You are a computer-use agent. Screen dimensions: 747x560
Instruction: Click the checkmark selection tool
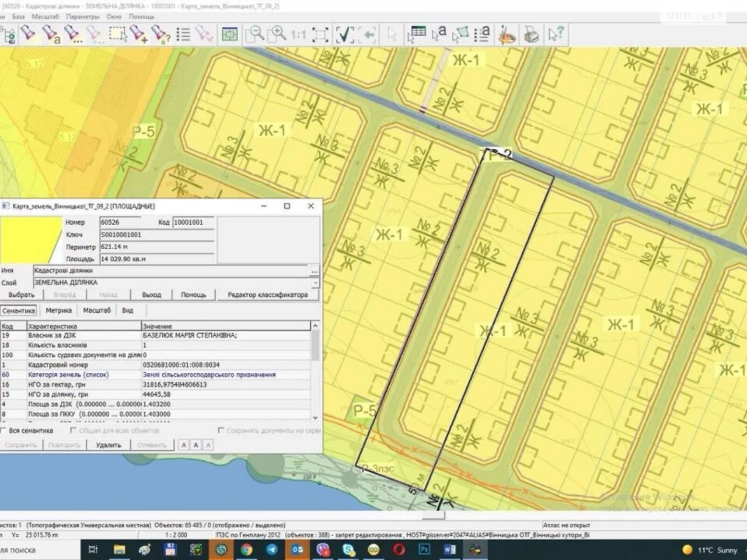click(344, 34)
